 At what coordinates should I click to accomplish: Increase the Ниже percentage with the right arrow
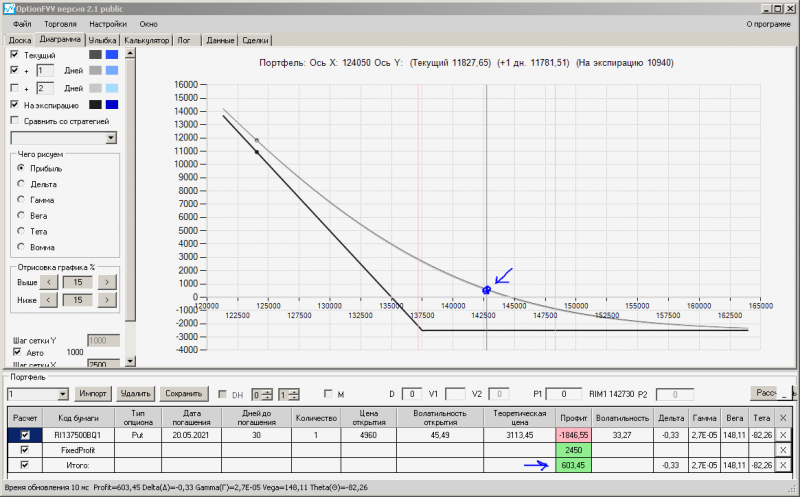pos(107,299)
